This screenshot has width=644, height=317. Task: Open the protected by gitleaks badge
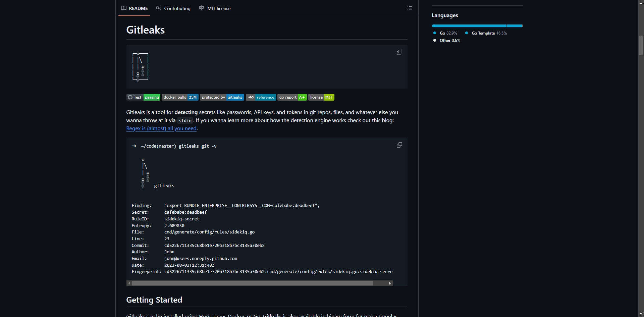222,97
